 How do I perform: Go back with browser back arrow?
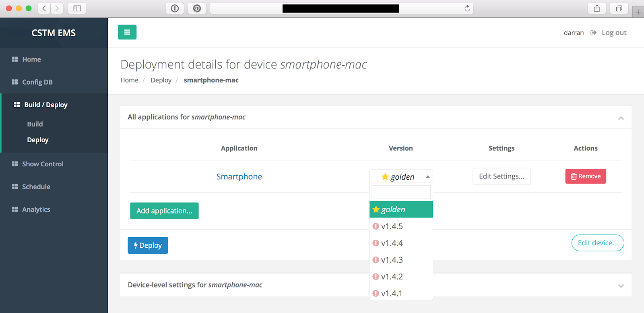tap(44, 8)
